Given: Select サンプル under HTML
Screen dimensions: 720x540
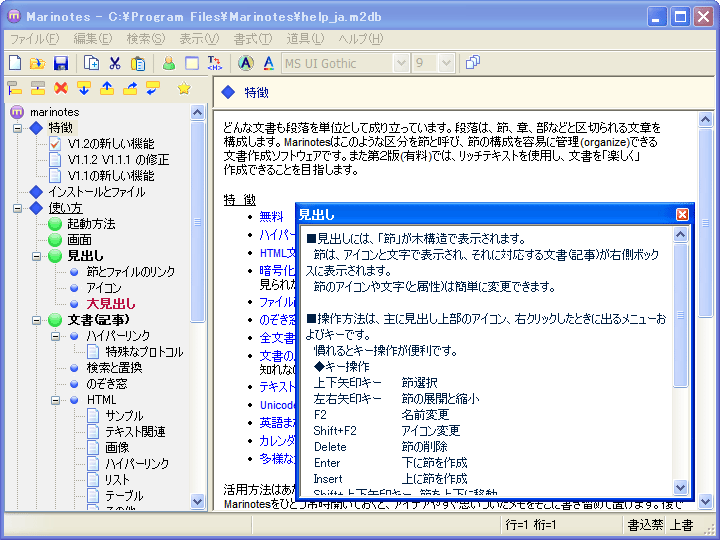Looking at the screenshot, I should coord(124,416).
